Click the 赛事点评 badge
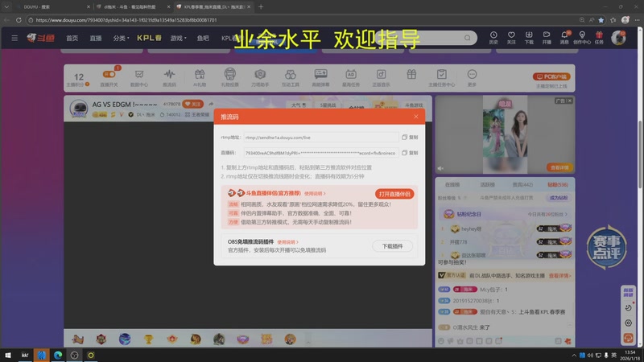644x362 pixels. pyautogui.click(x=607, y=247)
